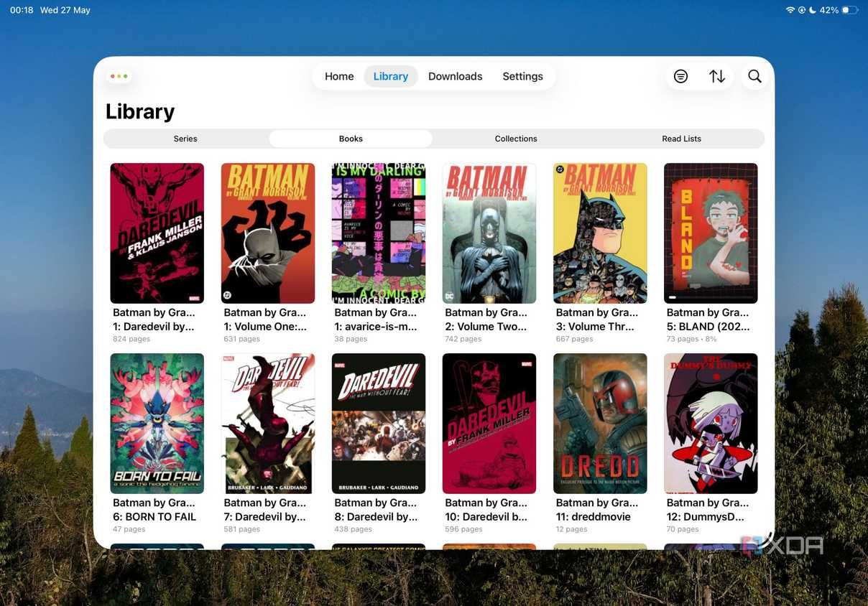Open the Downloads tab
Image resolution: width=868 pixels, height=606 pixels.
(x=456, y=76)
